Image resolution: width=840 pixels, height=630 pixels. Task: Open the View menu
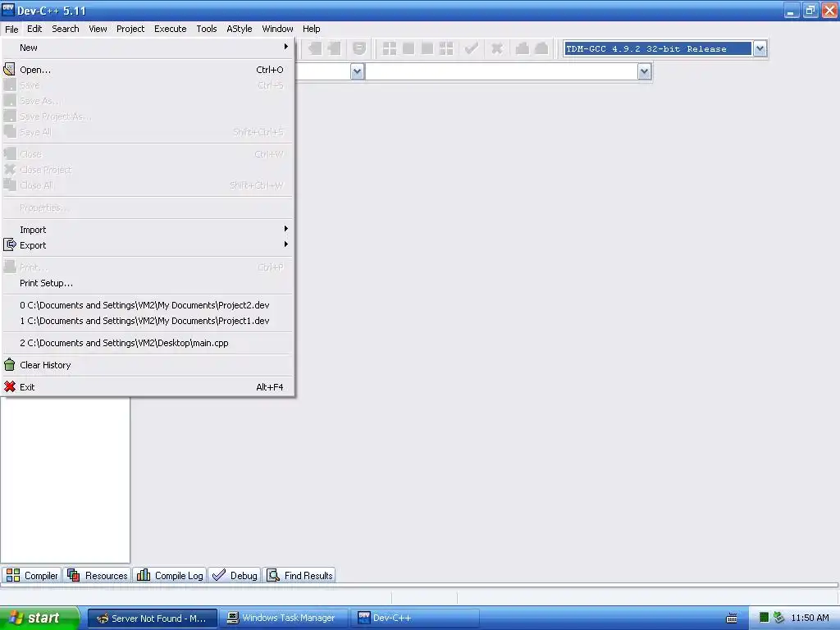pos(98,29)
